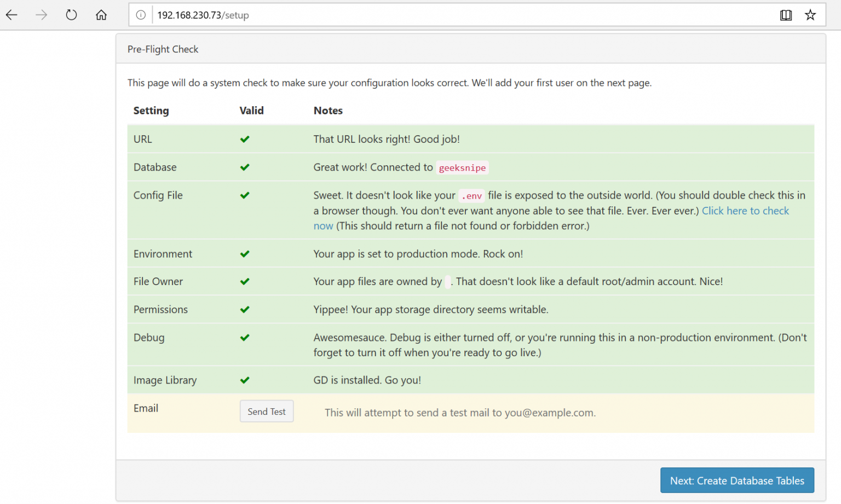This screenshot has height=504, width=841.
Task: Reload the setup page
Action: pyautogui.click(x=71, y=15)
